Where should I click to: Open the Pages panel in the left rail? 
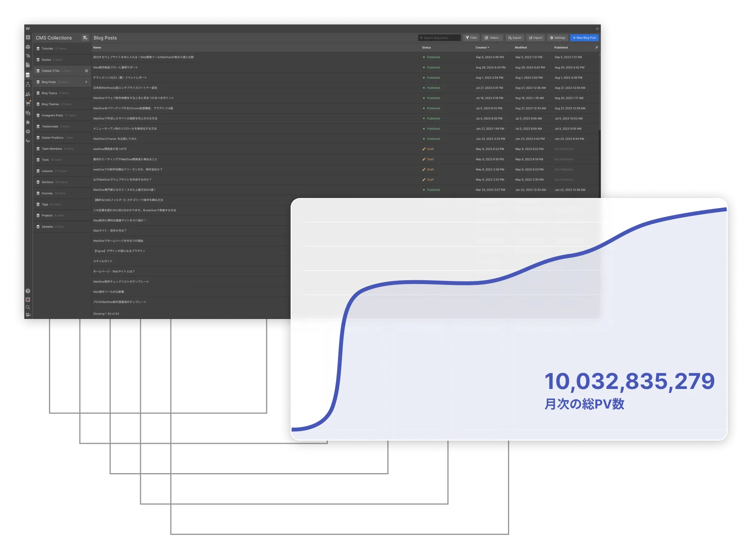coord(28,65)
